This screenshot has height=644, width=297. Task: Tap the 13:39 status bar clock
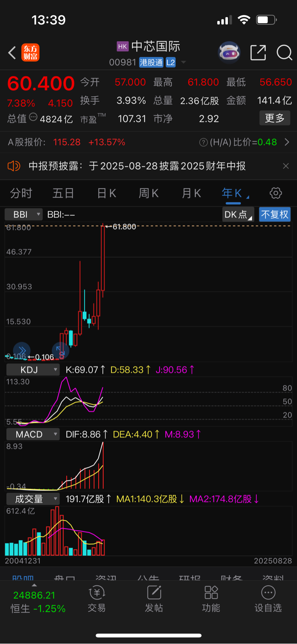coord(49,20)
